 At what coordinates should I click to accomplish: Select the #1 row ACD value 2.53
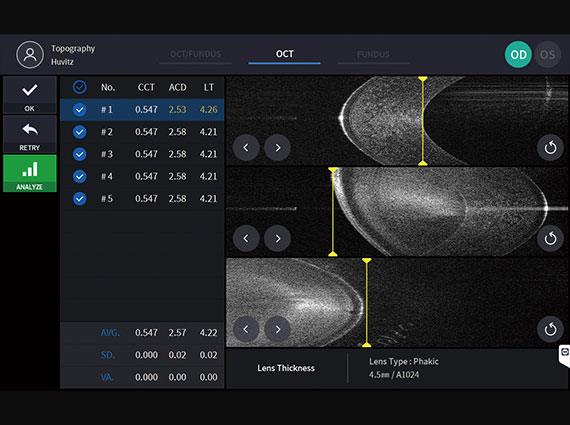point(177,109)
